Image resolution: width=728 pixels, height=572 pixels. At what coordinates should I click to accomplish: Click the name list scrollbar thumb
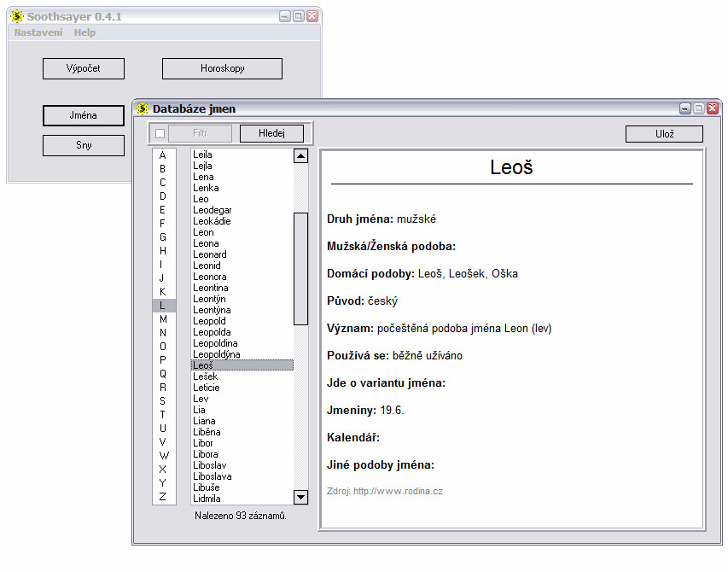(x=301, y=269)
